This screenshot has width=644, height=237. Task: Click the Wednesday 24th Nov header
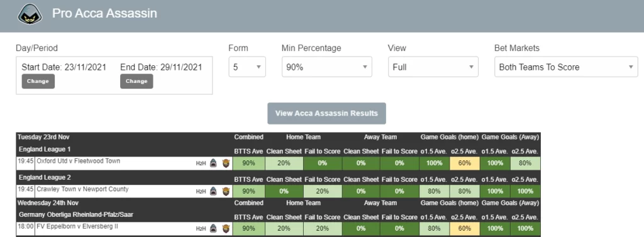pos(48,203)
